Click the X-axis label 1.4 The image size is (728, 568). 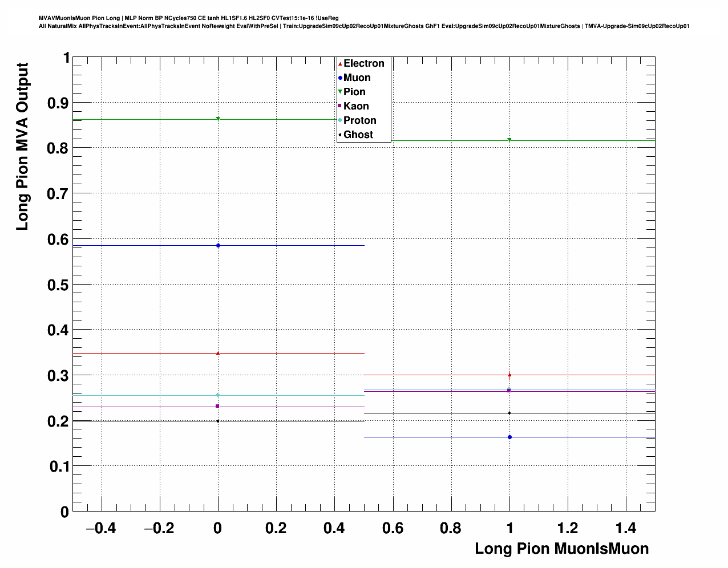point(626,528)
